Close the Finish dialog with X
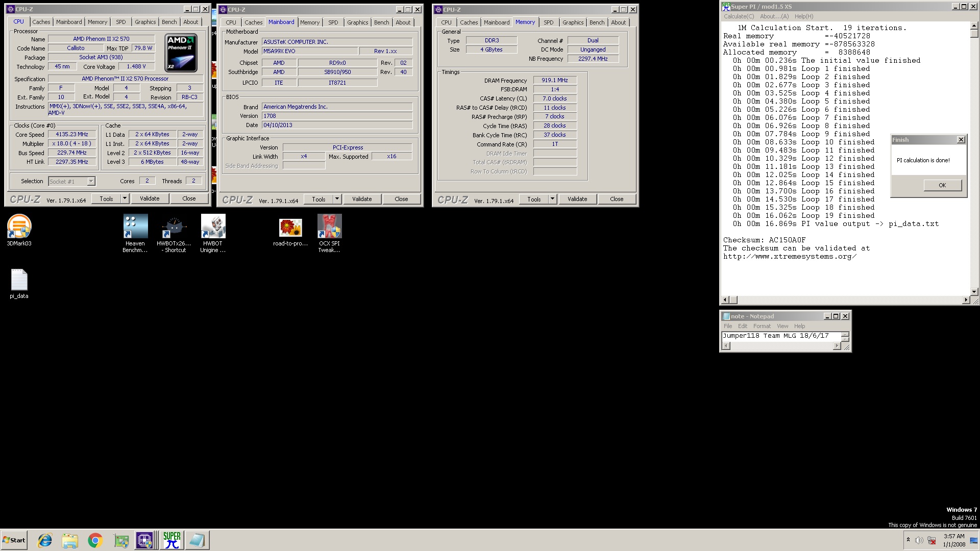 click(x=961, y=140)
